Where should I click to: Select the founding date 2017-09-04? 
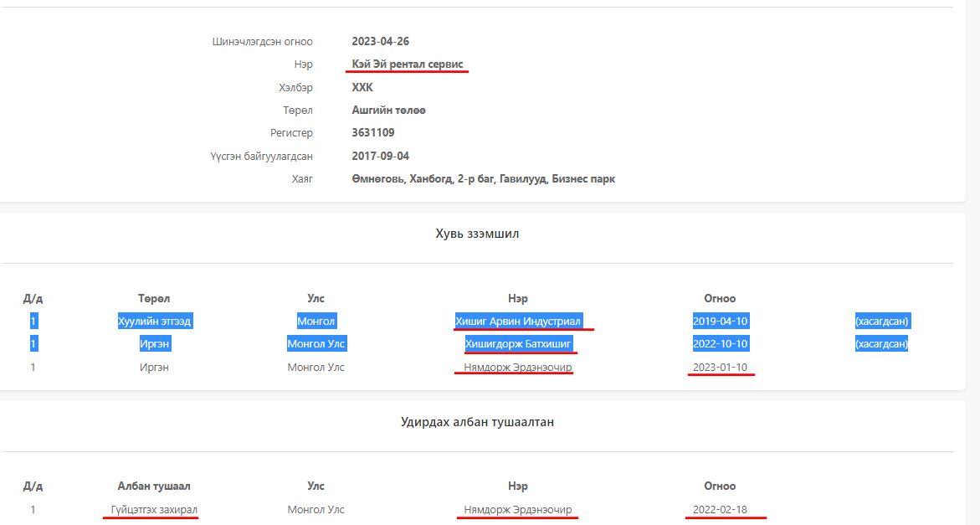[x=381, y=156]
